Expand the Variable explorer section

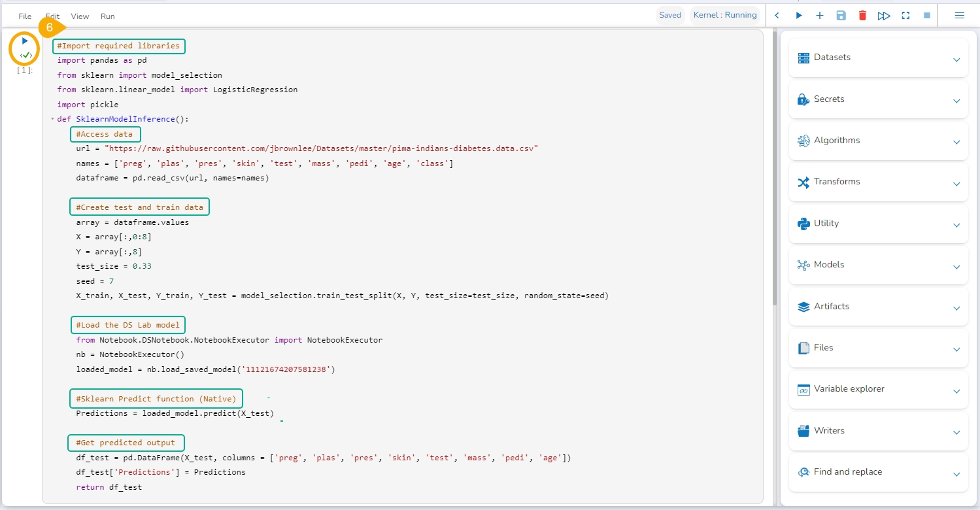pyautogui.click(x=878, y=390)
